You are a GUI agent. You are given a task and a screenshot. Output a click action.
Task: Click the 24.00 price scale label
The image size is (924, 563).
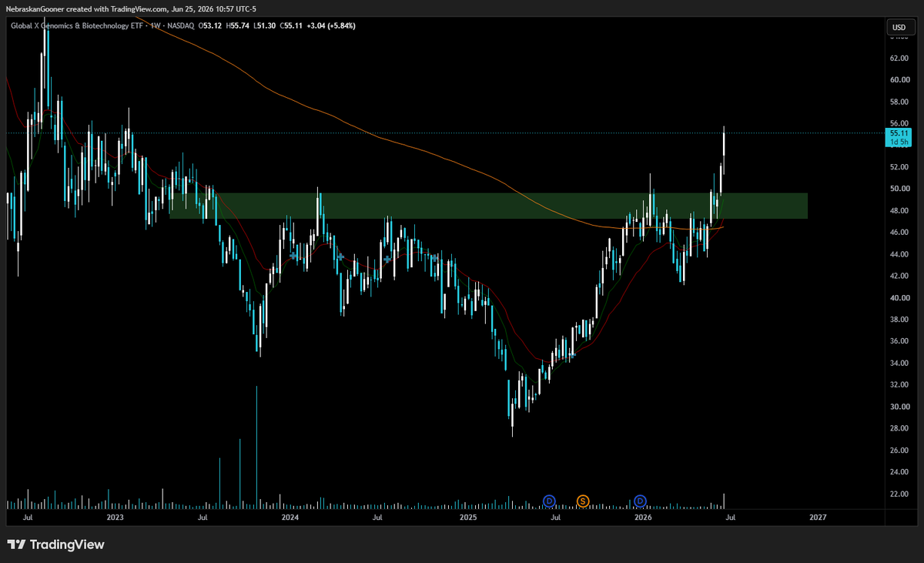pyautogui.click(x=899, y=471)
